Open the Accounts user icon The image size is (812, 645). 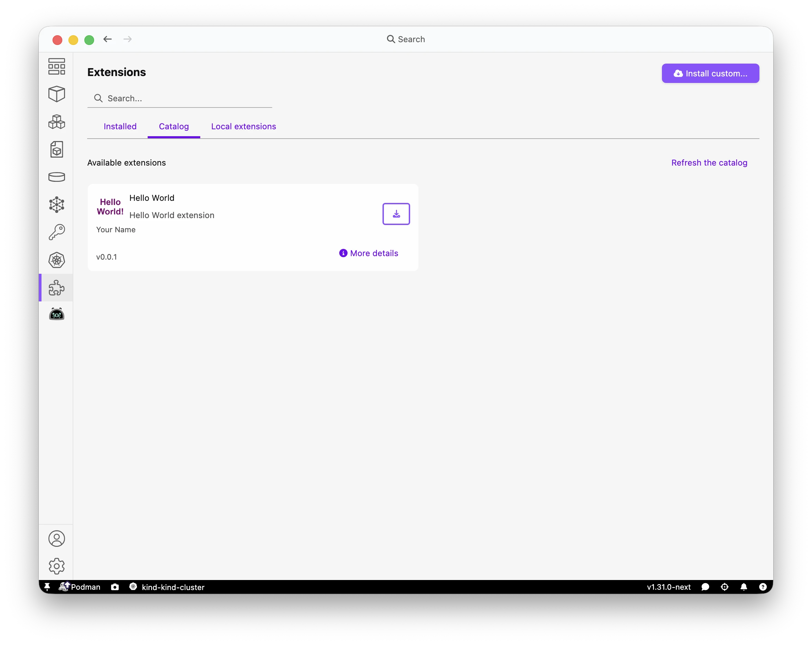[56, 539]
